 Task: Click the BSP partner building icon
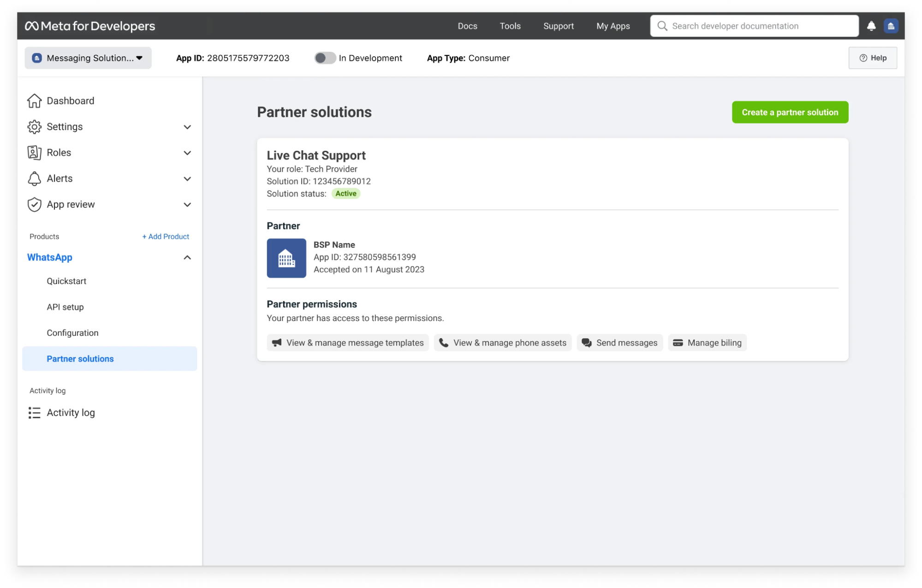[x=286, y=258]
